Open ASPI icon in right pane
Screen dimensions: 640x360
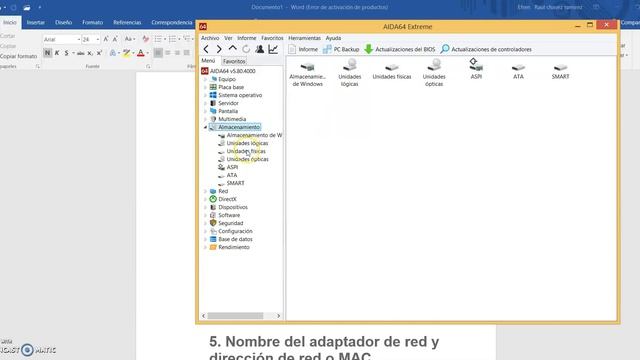tap(476, 69)
